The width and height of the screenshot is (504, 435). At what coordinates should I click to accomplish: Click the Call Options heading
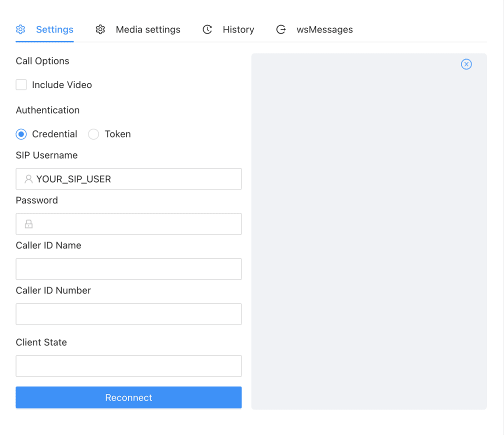click(42, 61)
